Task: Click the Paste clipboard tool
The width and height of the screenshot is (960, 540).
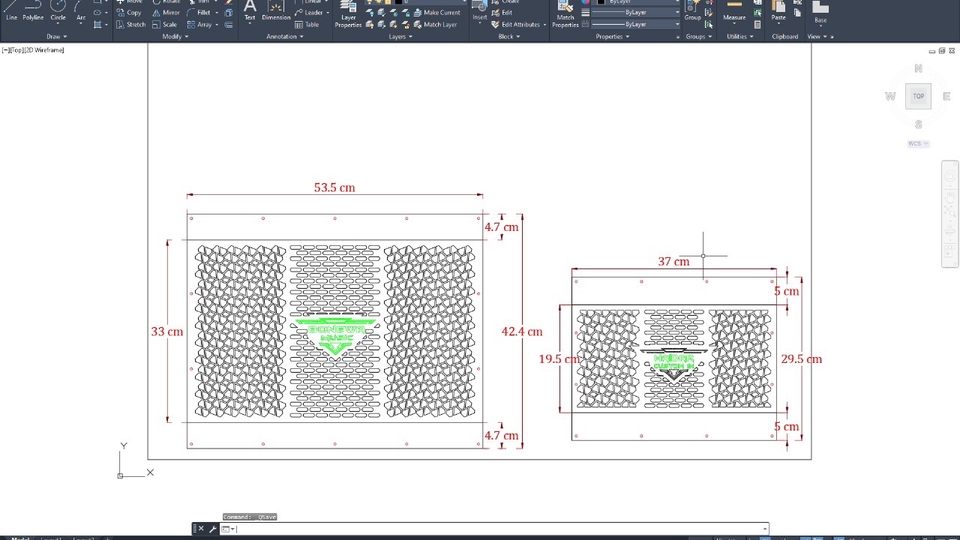Action: tap(779, 11)
